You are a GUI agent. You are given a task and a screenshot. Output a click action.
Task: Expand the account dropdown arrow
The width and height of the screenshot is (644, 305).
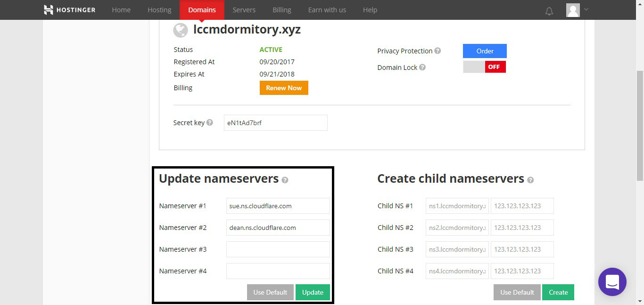coord(586,9)
